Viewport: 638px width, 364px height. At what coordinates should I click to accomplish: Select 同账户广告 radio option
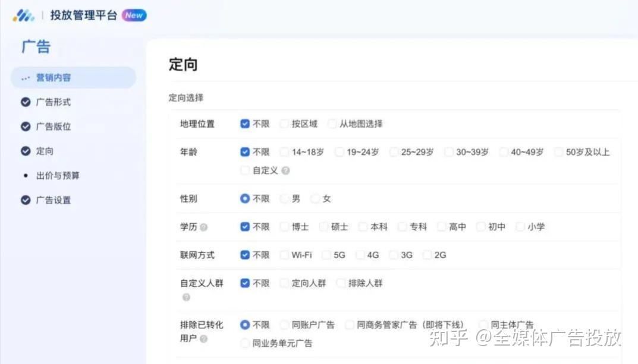(x=284, y=325)
